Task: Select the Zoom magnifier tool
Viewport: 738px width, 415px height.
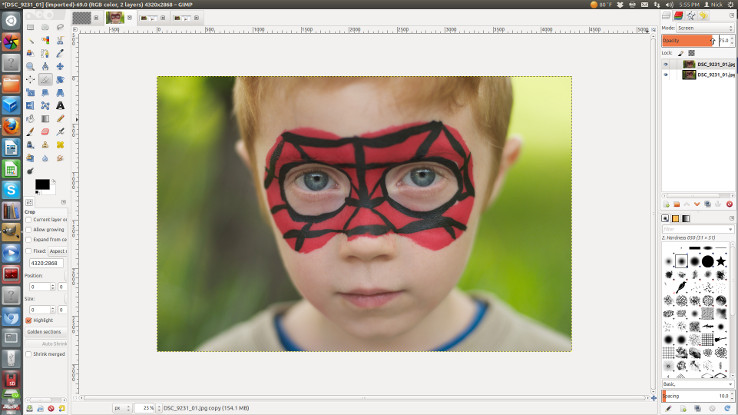Action: (x=30, y=66)
